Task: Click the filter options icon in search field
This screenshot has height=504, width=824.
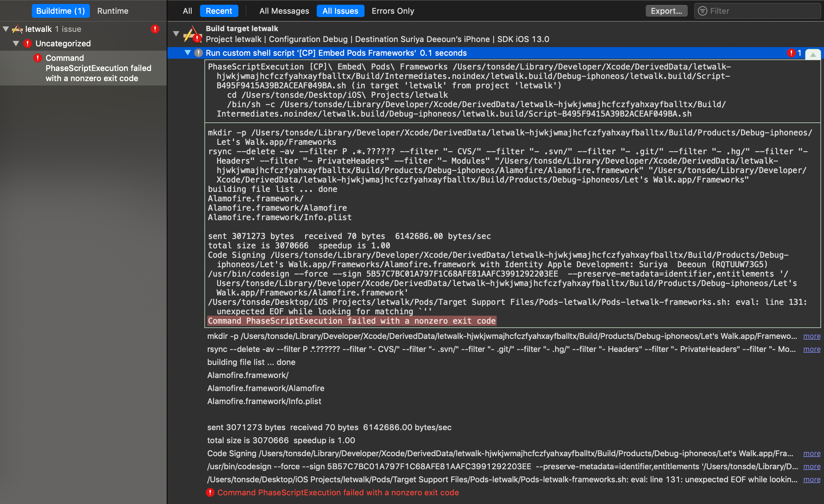Action: [x=703, y=11]
